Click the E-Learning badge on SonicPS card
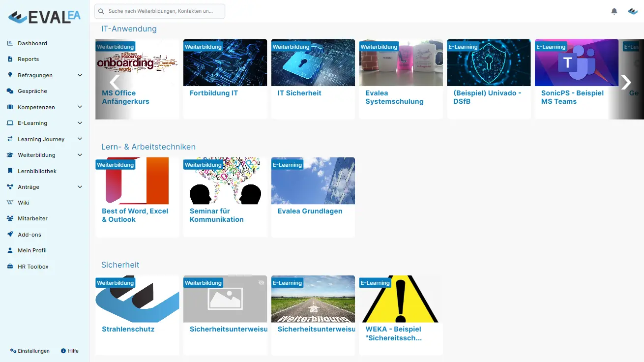The width and height of the screenshot is (644, 362). (551, 47)
